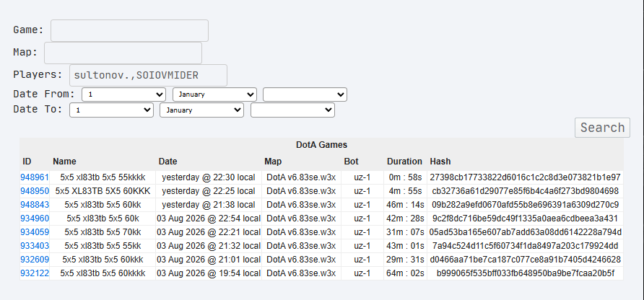Select game name '5x5 xl83tb 5x5 60k'

click(103, 219)
